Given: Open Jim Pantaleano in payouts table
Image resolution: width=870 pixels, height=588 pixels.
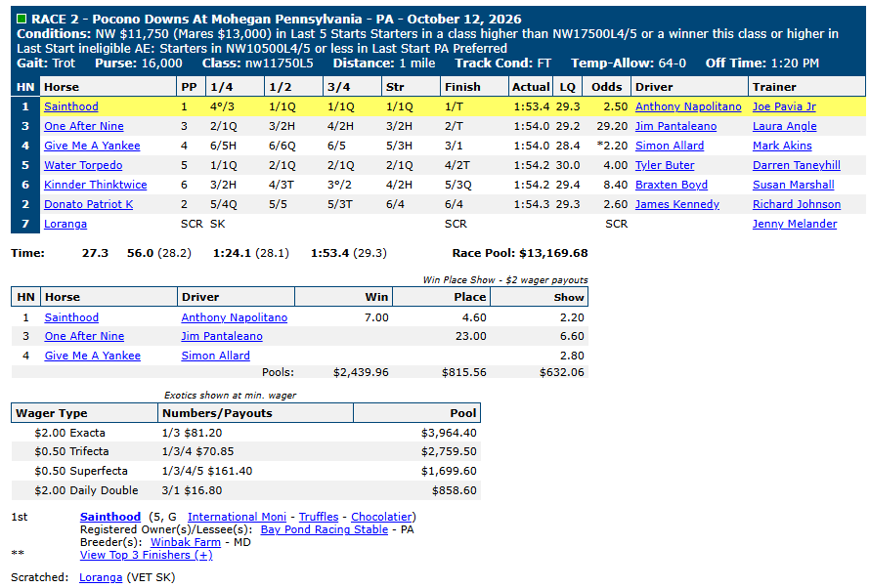Looking at the screenshot, I should tap(222, 336).
